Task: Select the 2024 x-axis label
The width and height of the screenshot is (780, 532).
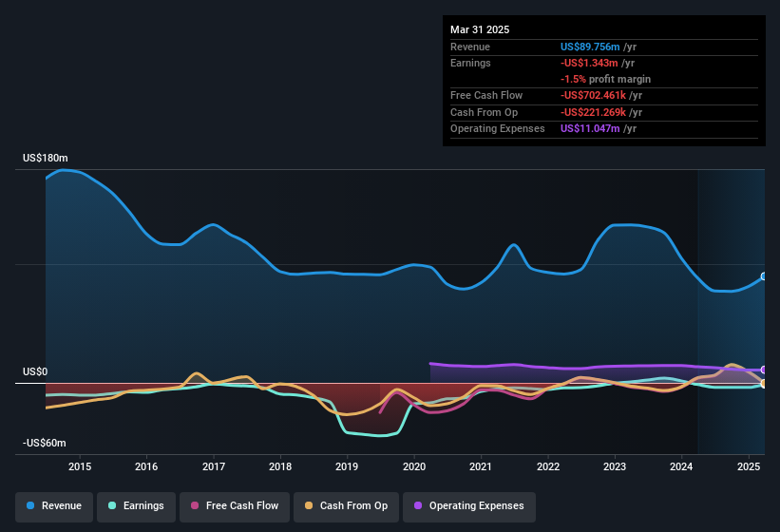Action: point(681,466)
